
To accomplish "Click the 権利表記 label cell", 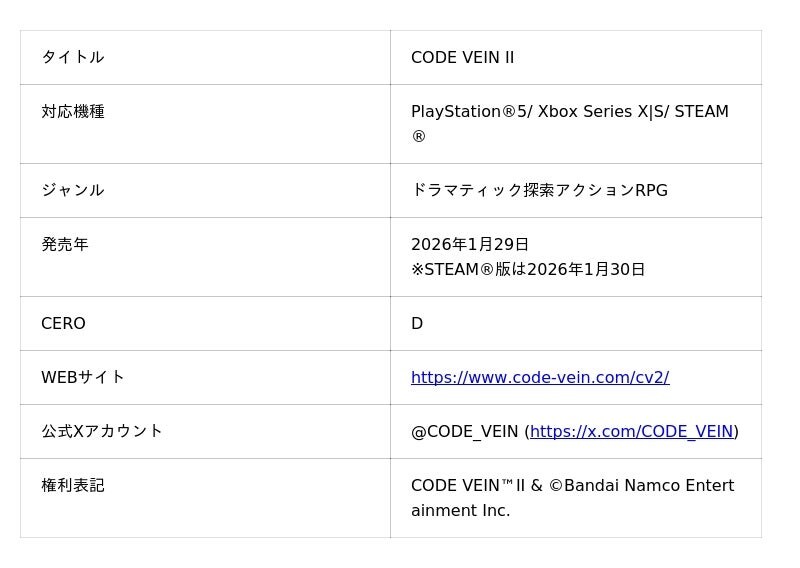I will pos(73,485).
